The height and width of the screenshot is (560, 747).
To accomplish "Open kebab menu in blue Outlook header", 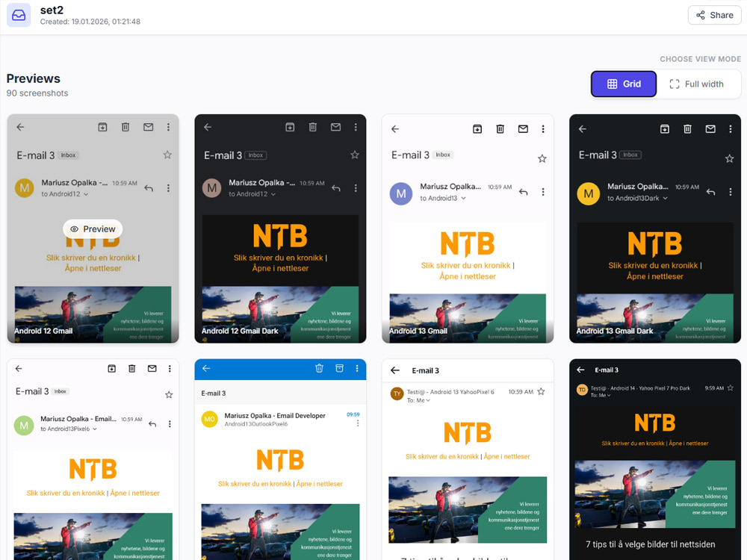I will 357,369.
